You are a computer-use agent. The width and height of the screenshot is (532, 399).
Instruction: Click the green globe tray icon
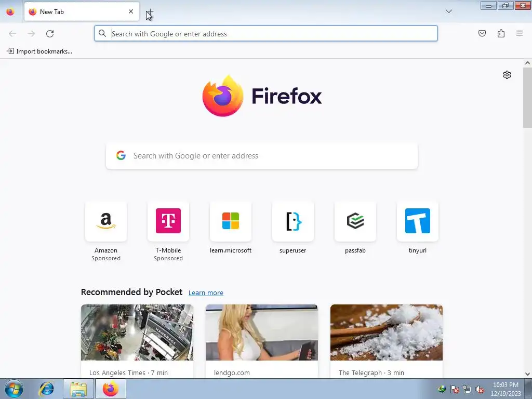click(442, 389)
